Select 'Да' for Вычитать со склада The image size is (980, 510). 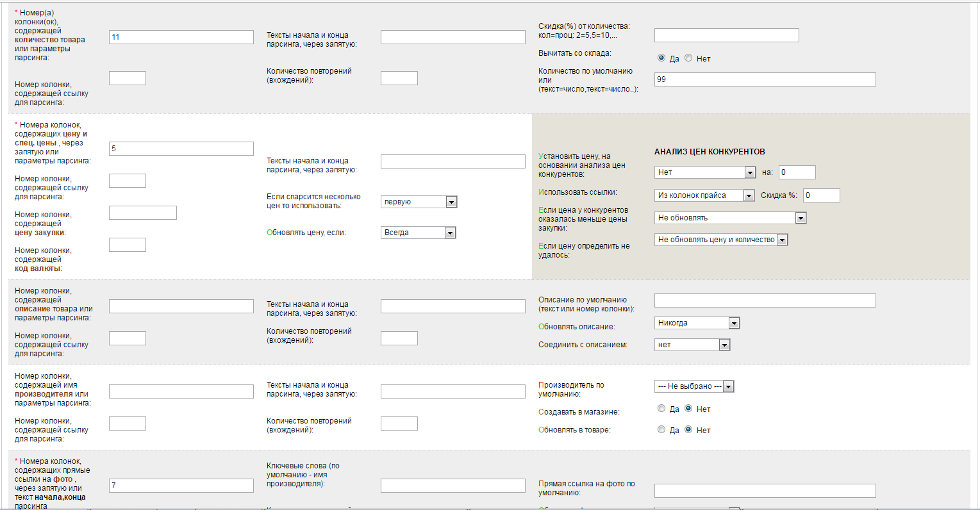point(661,58)
